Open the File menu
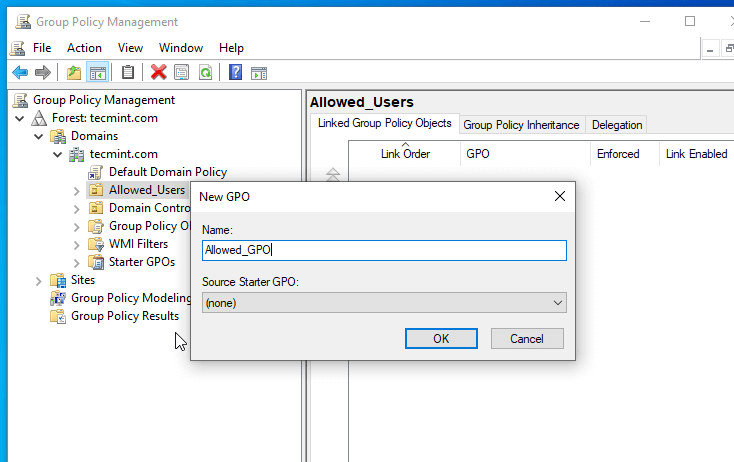Screen dimensions: 734x462 (x=42, y=48)
